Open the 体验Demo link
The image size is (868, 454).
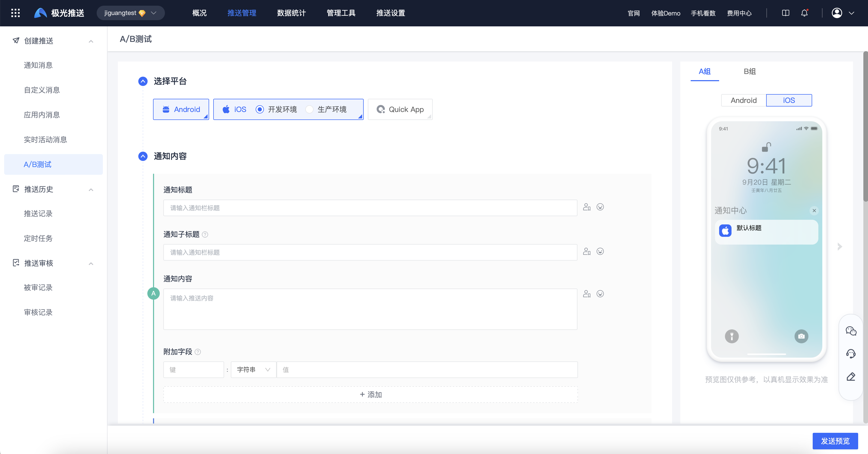[x=666, y=13]
